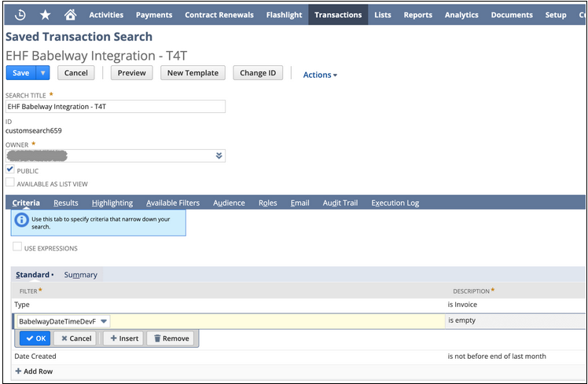Click 'is not before end of last month'
The image size is (588, 384).
click(x=497, y=357)
